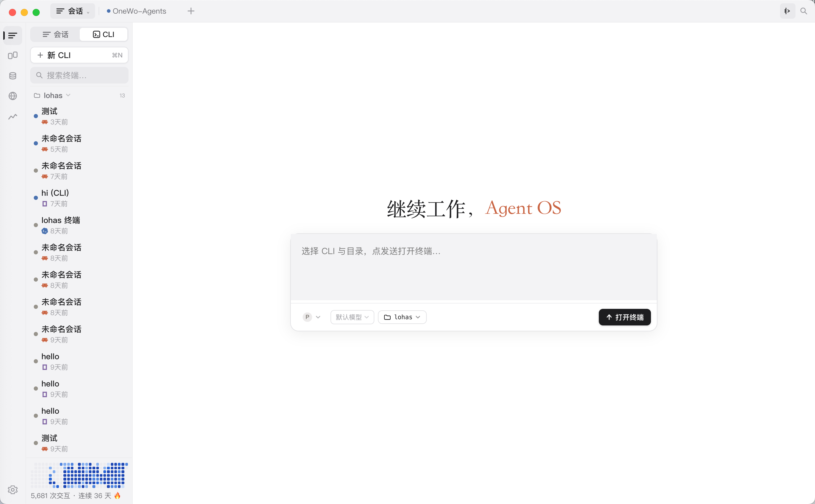Click the search magnifier in top right
Viewport: 815px width, 504px height.
tap(804, 11)
